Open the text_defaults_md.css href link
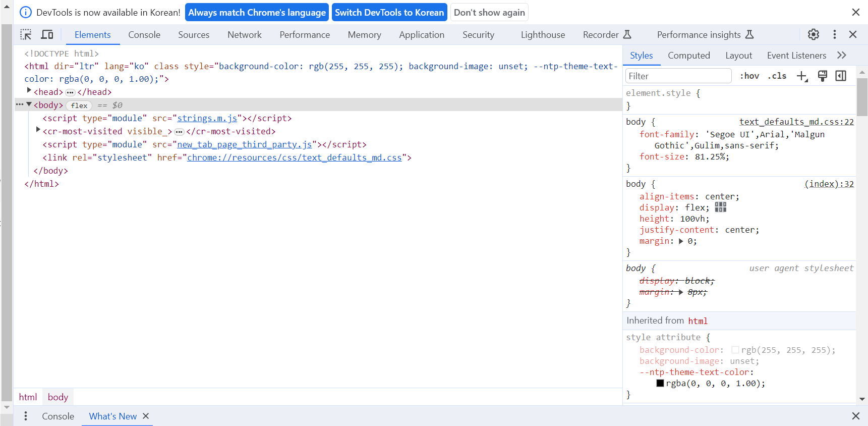This screenshot has width=868, height=426. 295,157
